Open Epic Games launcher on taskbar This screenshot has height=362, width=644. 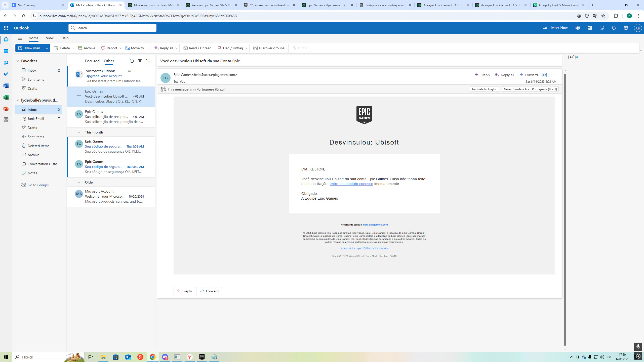pos(202,357)
